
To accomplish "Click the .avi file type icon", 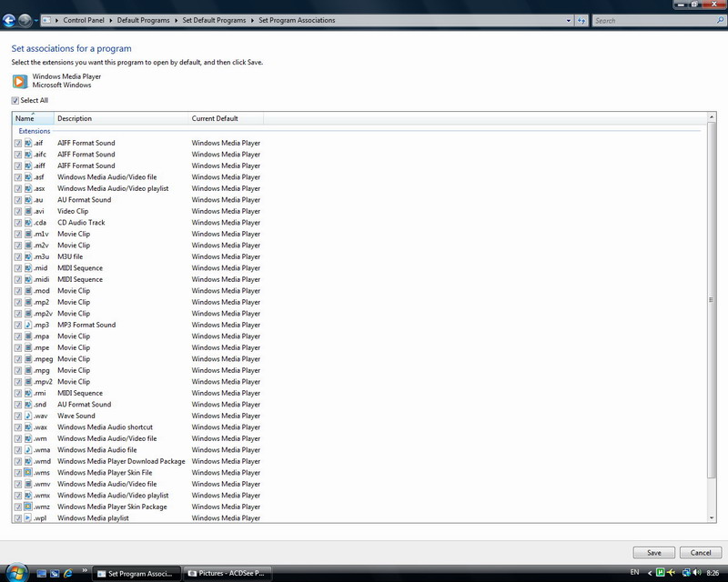I will point(28,211).
